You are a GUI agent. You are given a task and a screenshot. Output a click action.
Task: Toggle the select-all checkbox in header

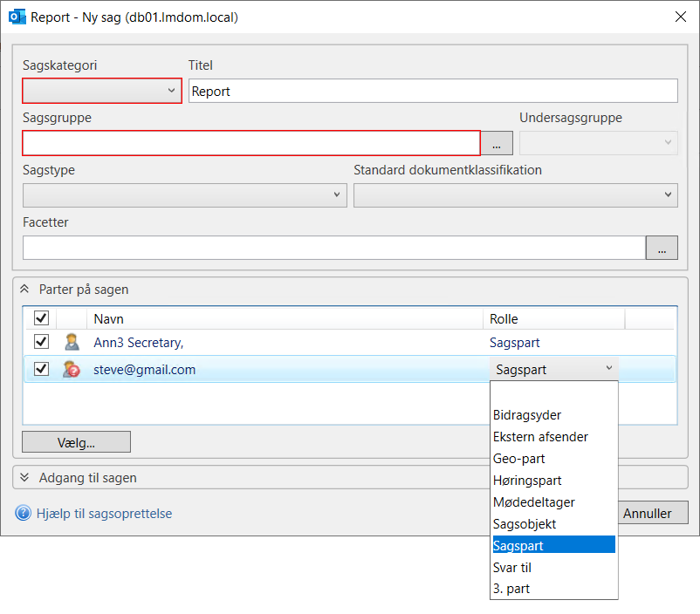point(41,318)
